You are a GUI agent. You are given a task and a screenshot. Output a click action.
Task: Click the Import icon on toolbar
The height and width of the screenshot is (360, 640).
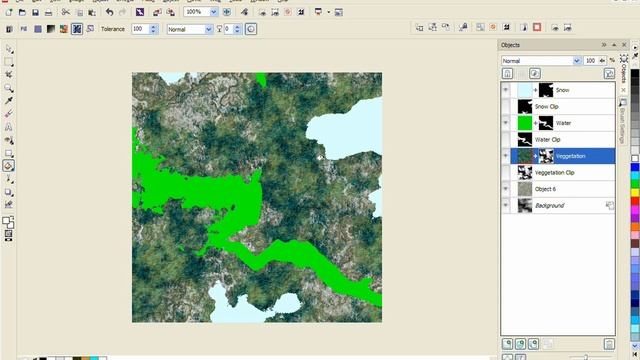pyautogui.click(x=157, y=12)
